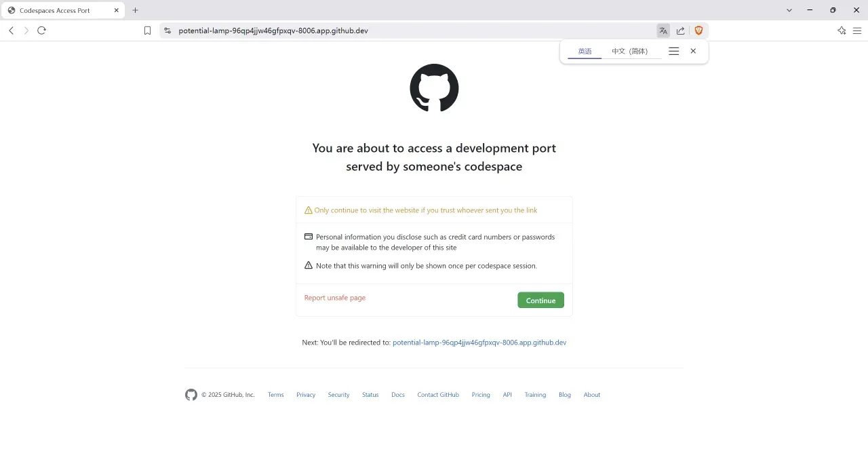Switch to the 英语 translate tab
Viewport: 868px width, 464px height.
click(x=585, y=52)
